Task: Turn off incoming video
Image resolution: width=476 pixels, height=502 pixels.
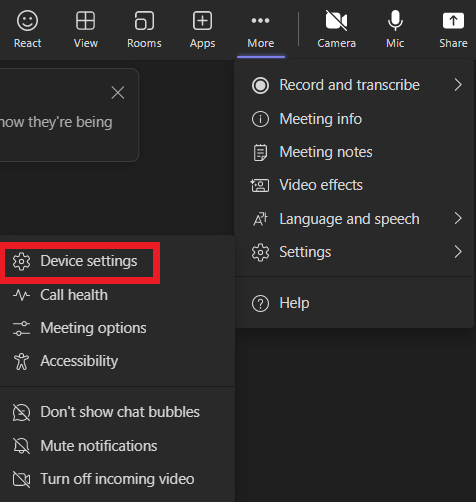Action: pyautogui.click(x=117, y=479)
